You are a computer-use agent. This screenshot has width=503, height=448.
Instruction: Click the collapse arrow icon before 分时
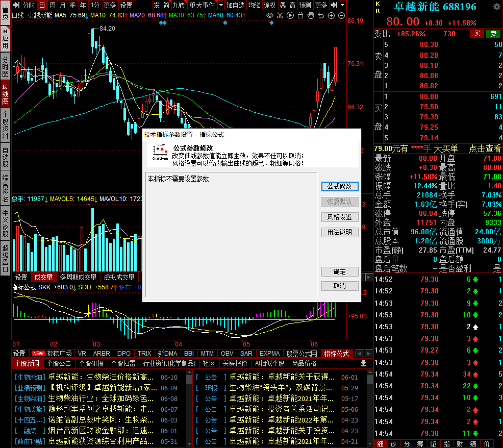pos(16,5)
